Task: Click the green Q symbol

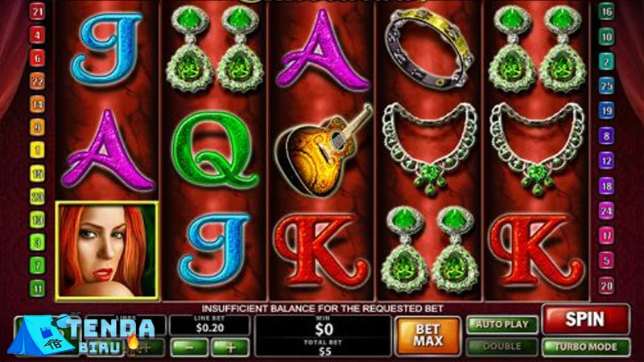Action: [x=215, y=150]
